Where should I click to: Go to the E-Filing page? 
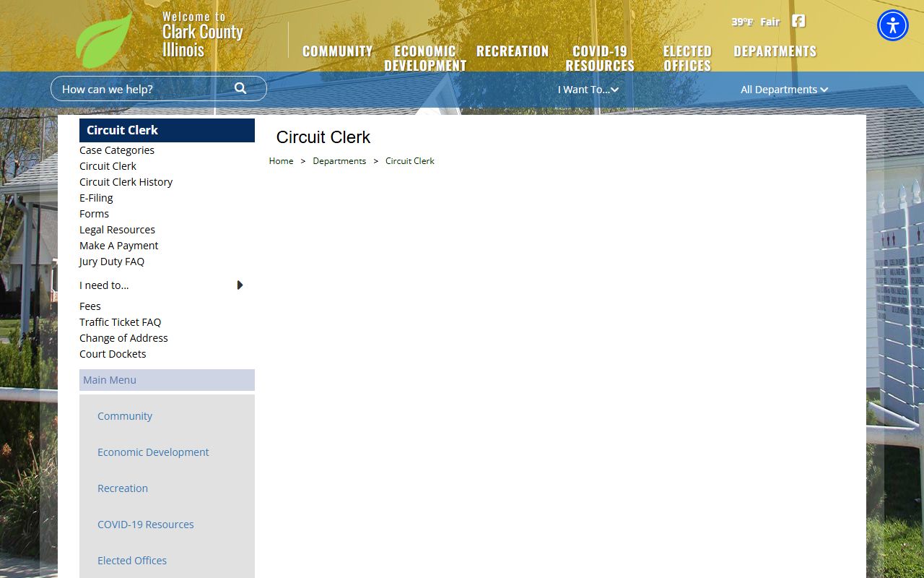coord(96,198)
